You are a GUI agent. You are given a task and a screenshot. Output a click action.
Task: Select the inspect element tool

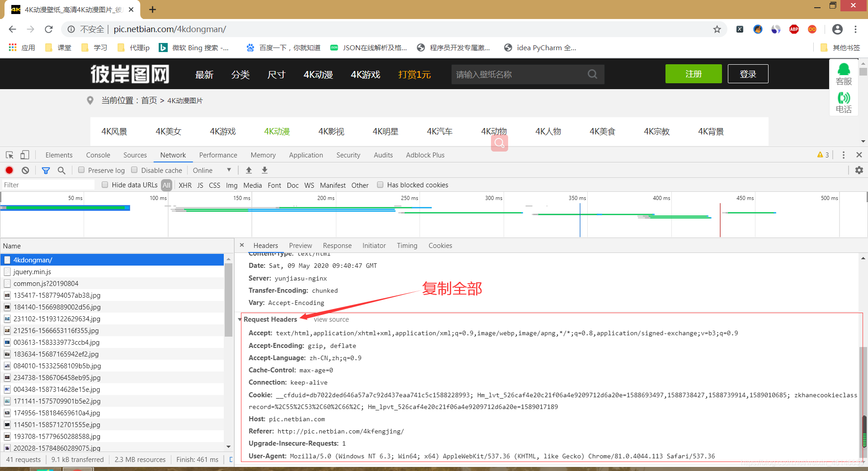(x=9, y=155)
